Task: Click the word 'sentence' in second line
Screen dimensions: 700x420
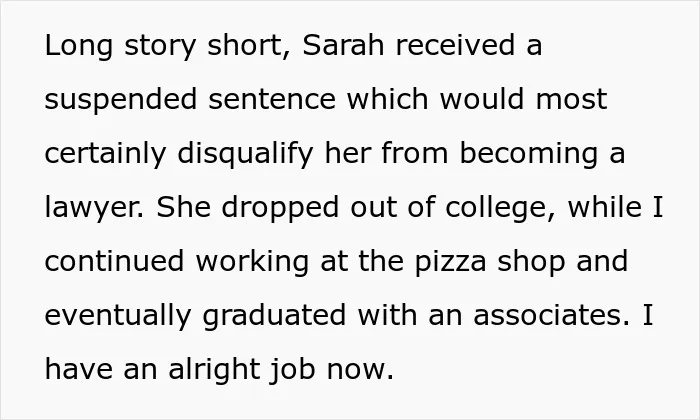Action: click(x=272, y=99)
